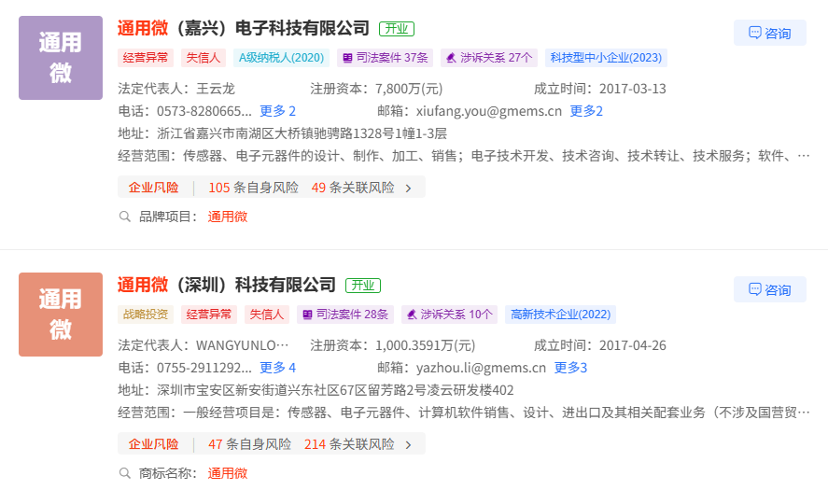Expand 更多2 emails next to xiufang.you@gmems.cn
Image resolution: width=828 pixels, height=504 pixels.
click(586, 111)
